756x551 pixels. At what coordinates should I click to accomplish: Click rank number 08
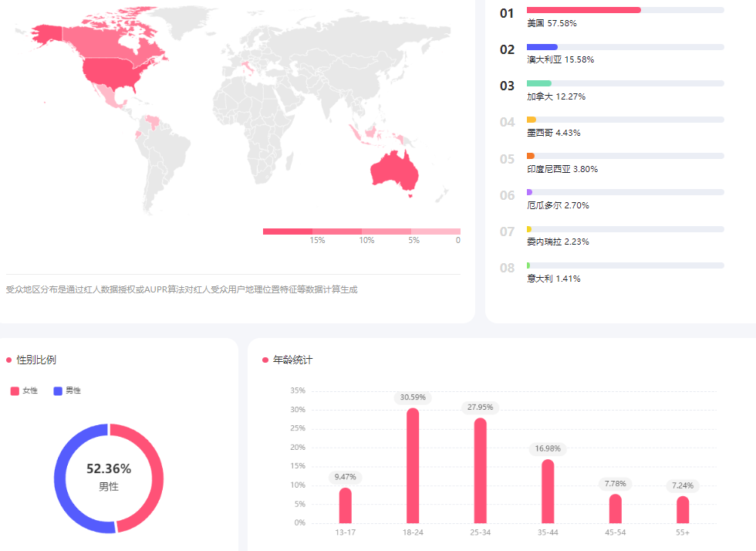[507, 268]
